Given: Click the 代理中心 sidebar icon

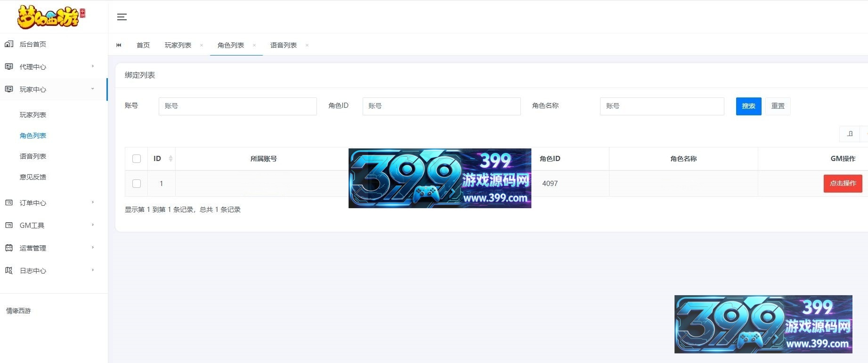Looking at the screenshot, I should (x=9, y=67).
